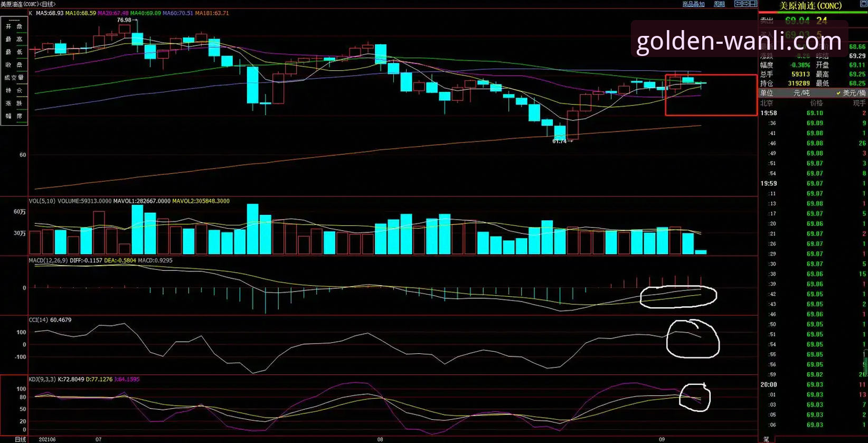Click the 笔 icon at bottom of tick list
The width and height of the screenshot is (868, 443).
click(x=766, y=439)
